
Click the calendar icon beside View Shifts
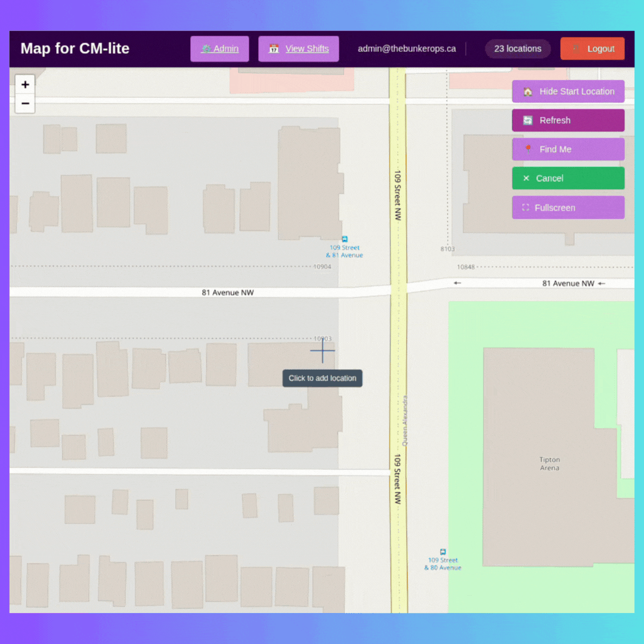tap(274, 48)
